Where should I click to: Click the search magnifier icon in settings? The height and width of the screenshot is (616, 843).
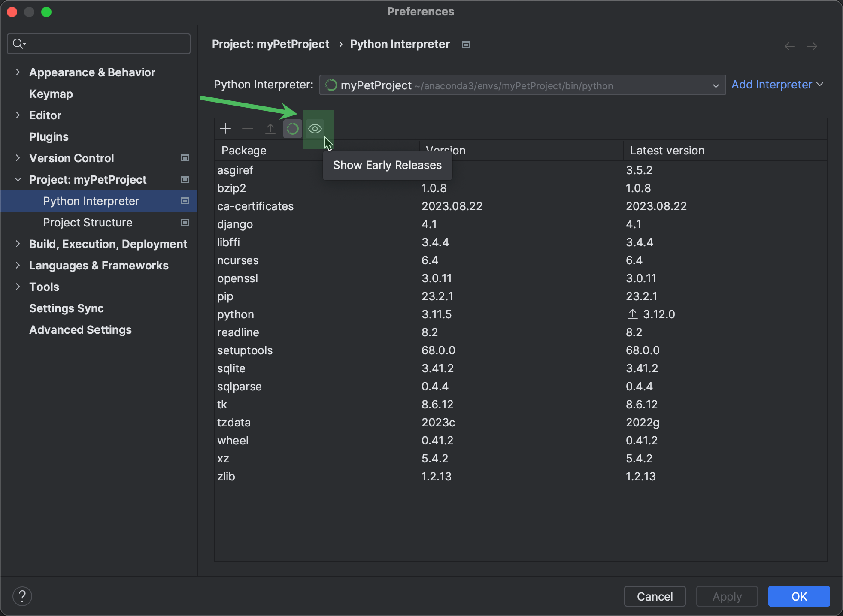(19, 43)
